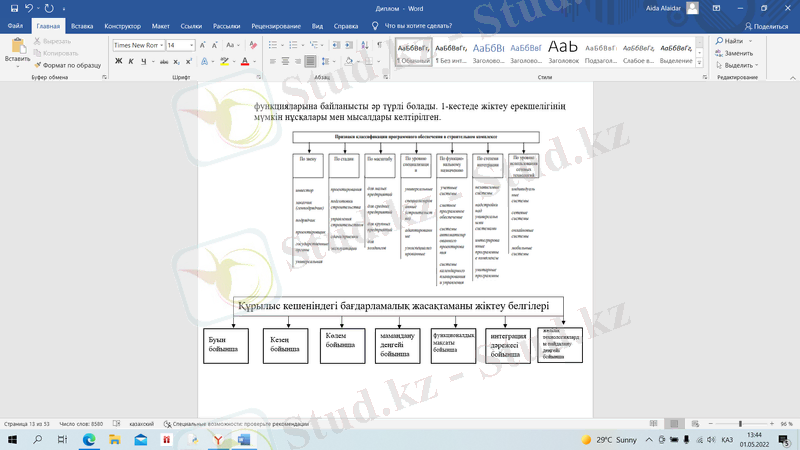Apply Формат по образцу format painter

68,65
